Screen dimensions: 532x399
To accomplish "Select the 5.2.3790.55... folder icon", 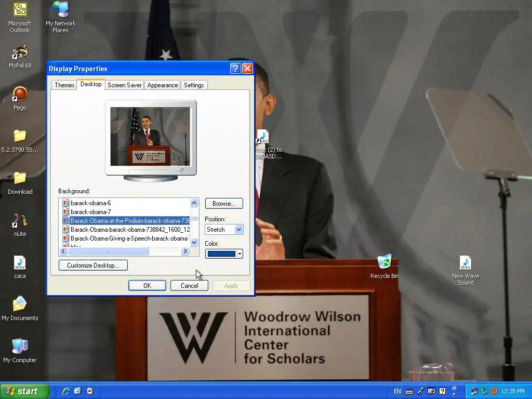I will pyautogui.click(x=20, y=140).
